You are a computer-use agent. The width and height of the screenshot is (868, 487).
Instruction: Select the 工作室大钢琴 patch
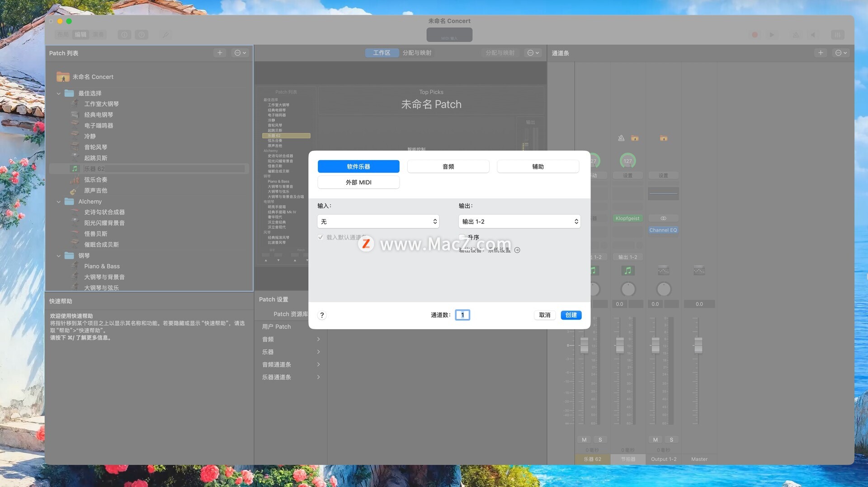tap(101, 104)
